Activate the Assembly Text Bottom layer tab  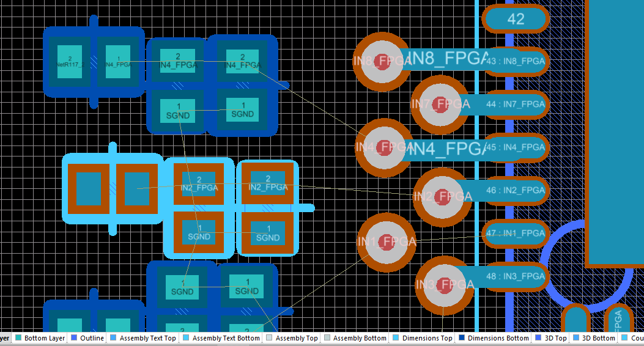[x=221, y=338]
